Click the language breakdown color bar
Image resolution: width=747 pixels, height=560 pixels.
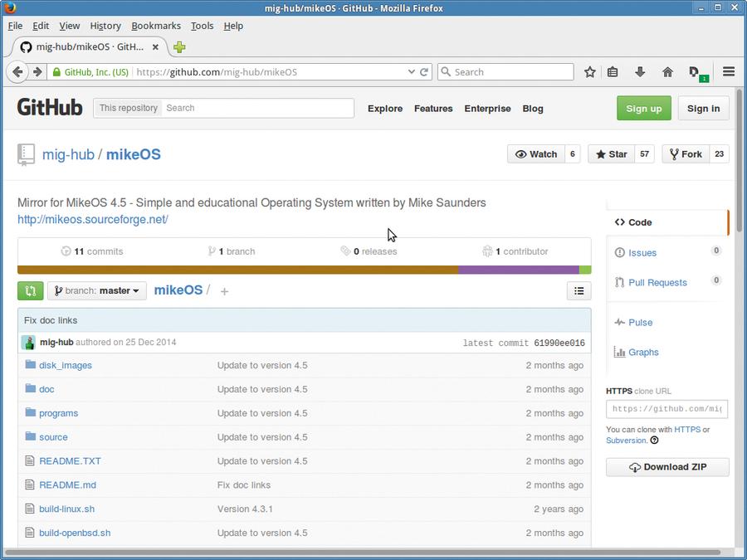pos(305,270)
